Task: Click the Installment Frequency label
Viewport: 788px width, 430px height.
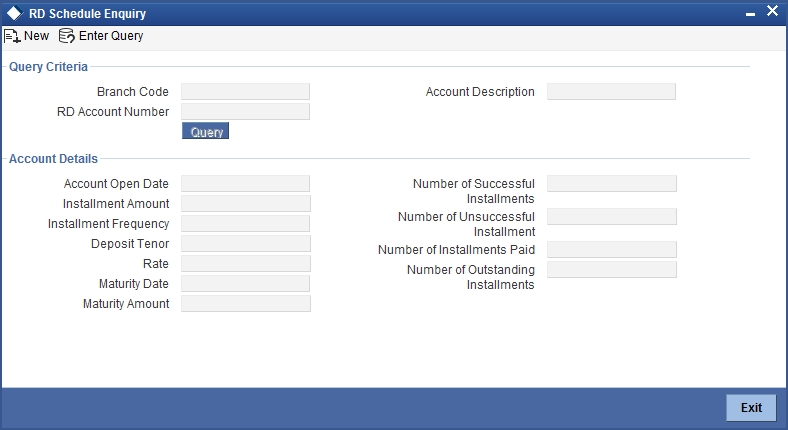Action: [x=109, y=224]
